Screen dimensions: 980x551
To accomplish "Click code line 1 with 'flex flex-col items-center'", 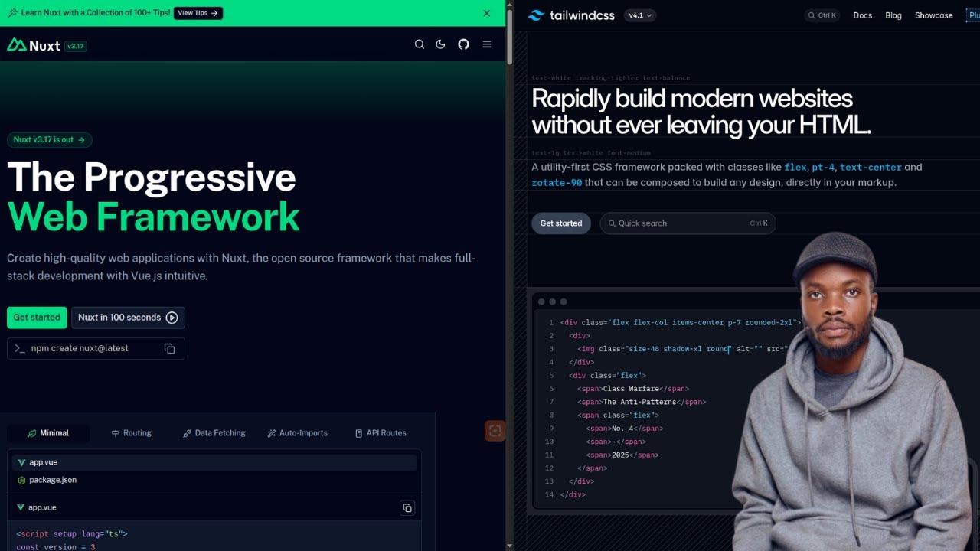I will pos(680,323).
